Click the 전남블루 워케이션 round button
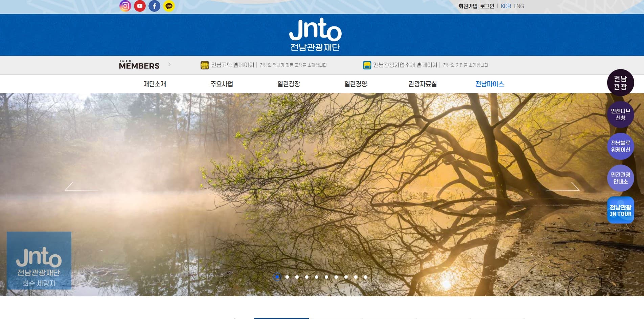The height and width of the screenshot is (319, 644). 620,146
